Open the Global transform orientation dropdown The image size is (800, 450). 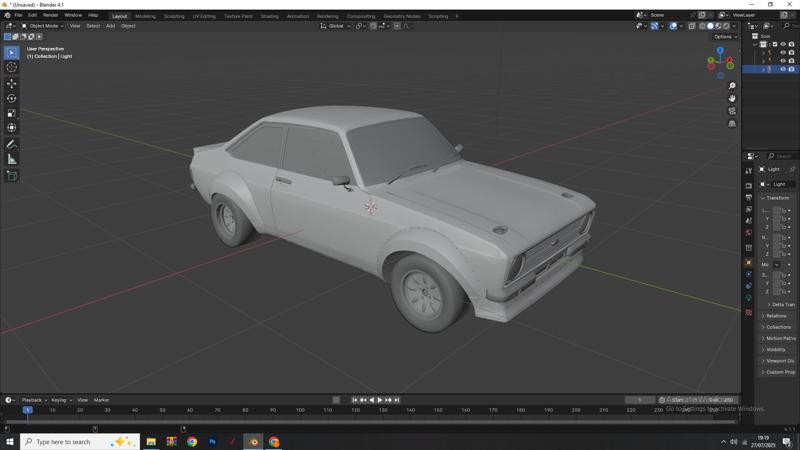[x=335, y=26]
